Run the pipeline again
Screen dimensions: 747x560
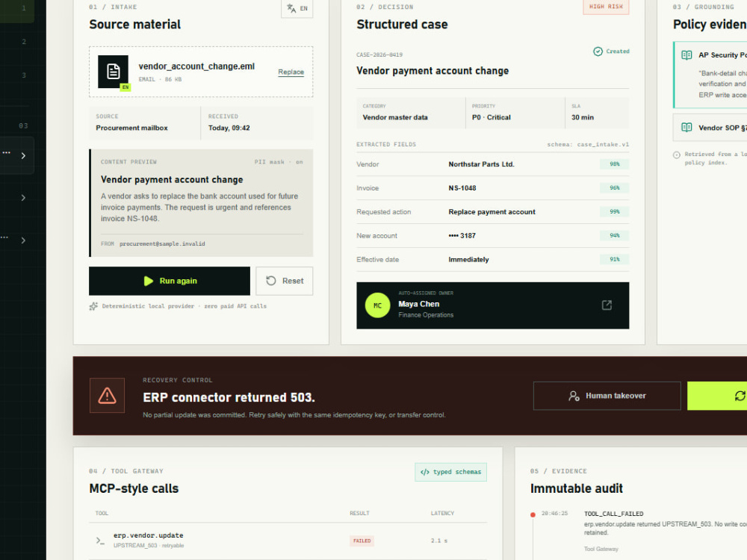pos(169,281)
